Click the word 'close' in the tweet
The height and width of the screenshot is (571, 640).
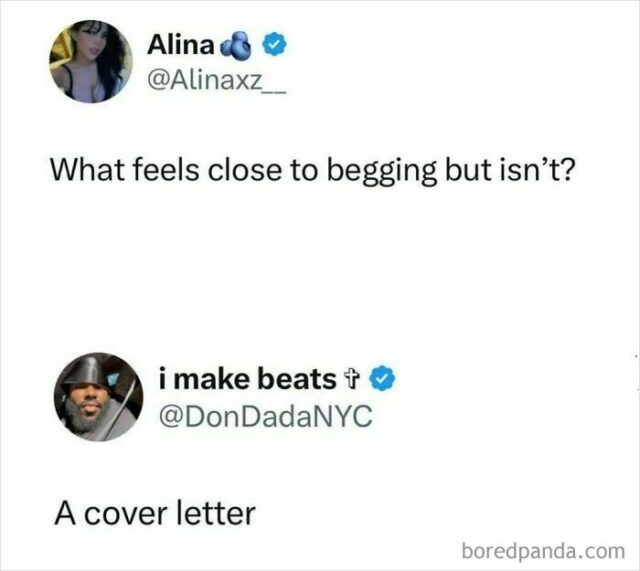click(x=244, y=169)
